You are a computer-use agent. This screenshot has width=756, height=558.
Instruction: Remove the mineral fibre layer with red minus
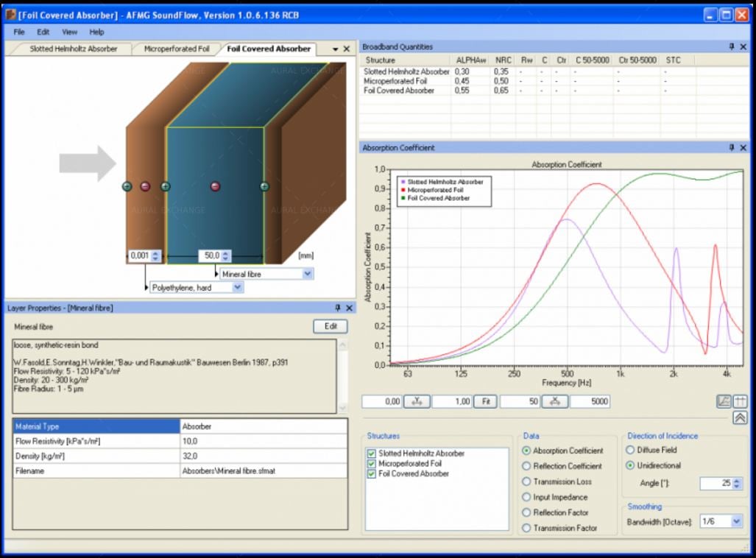(x=215, y=186)
